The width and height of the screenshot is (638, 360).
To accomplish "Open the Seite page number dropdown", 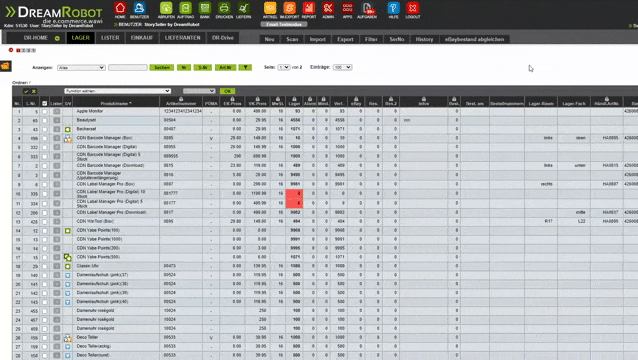I will (x=284, y=67).
